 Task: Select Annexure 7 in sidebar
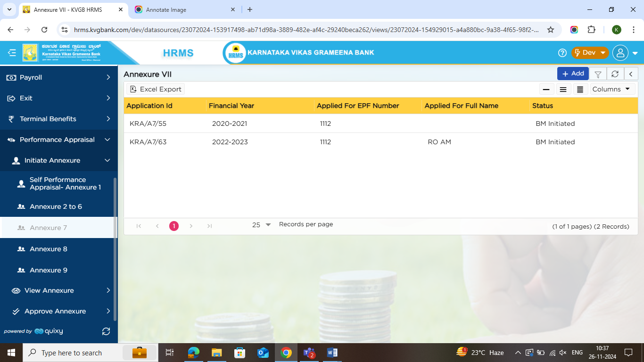tap(57, 228)
